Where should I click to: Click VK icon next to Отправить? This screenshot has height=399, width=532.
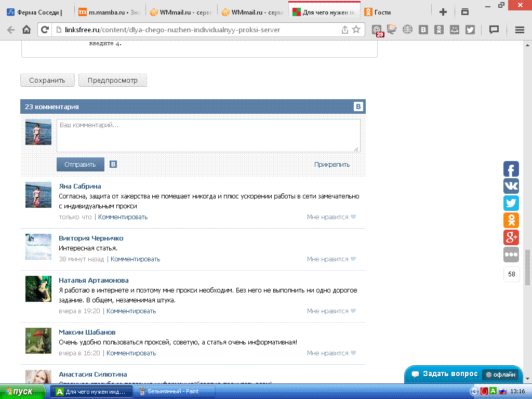113,164
